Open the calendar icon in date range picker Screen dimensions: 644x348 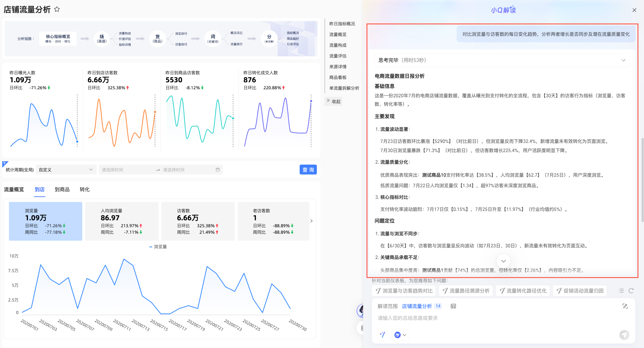(218, 170)
